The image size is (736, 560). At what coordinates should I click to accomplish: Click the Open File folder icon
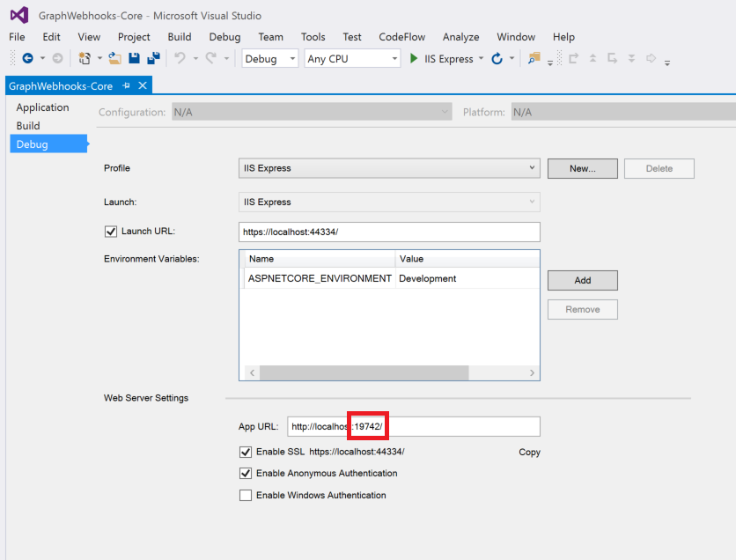point(115,58)
